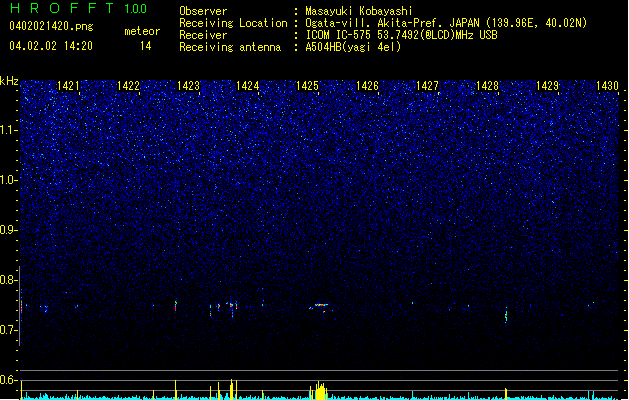Click the 1.0 kHz frequency label
Screen dimensions: 629x400
pyautogui.click(x=8, y=180)
